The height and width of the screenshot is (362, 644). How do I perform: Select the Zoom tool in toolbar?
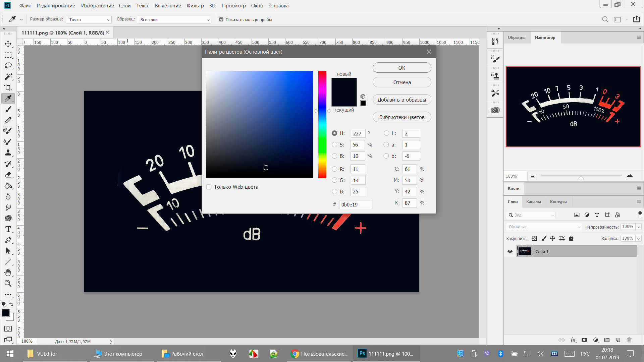[8, 284]
